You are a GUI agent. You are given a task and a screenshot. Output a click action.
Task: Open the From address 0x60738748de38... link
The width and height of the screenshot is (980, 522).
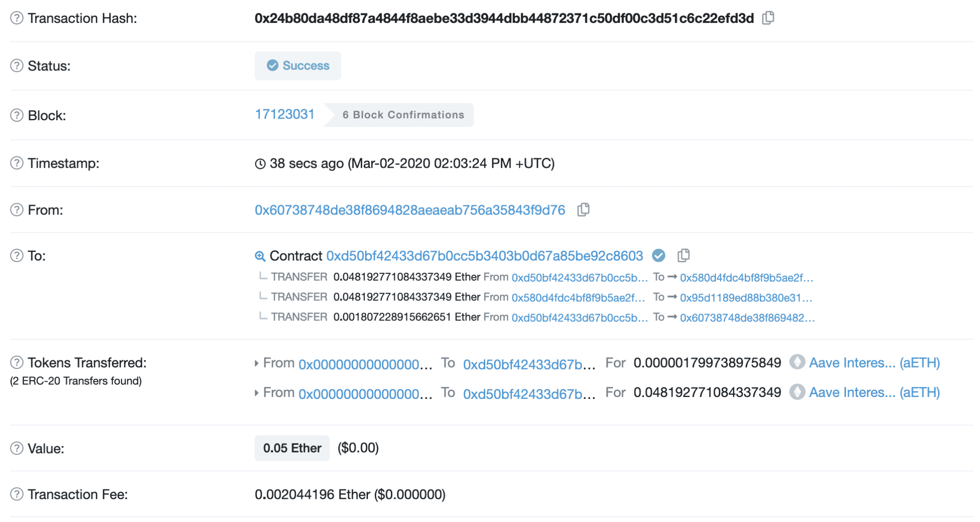[x=410, y=210]
